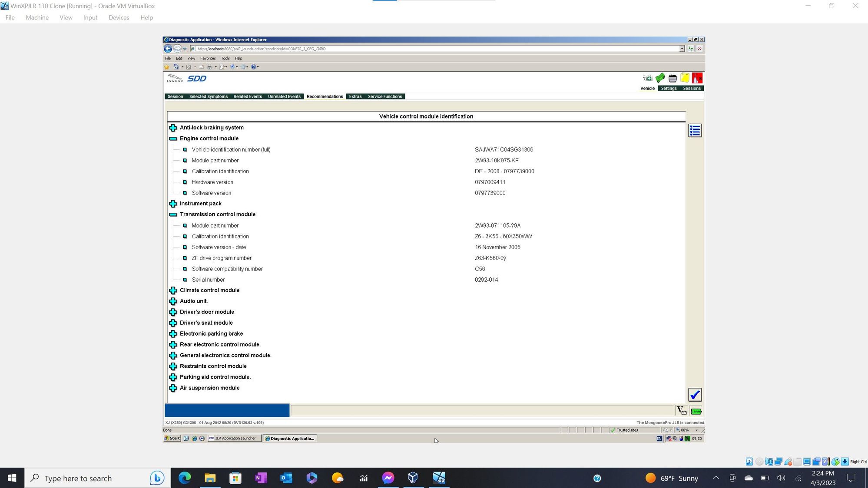Click the Settings header link
Screen dimensions: 868x488
click(x=669, y=88)
